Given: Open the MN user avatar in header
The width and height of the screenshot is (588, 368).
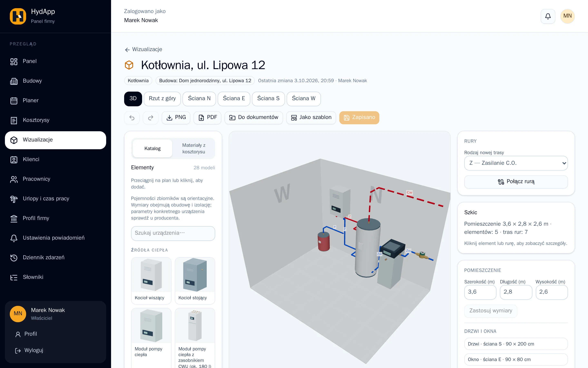Looking at the screenshot, I should coord(567,16).
